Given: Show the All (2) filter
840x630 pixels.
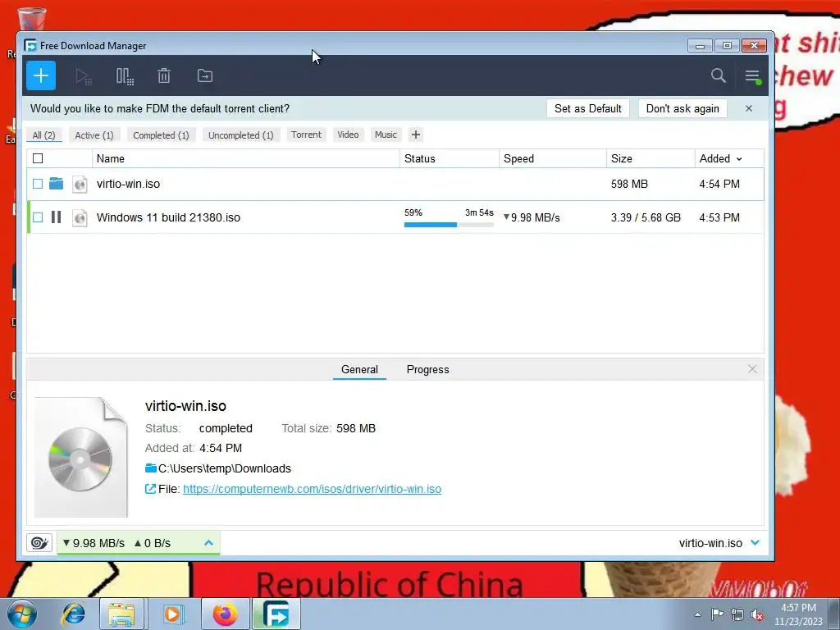Looking at the screenshot, I should click(44, 135).
